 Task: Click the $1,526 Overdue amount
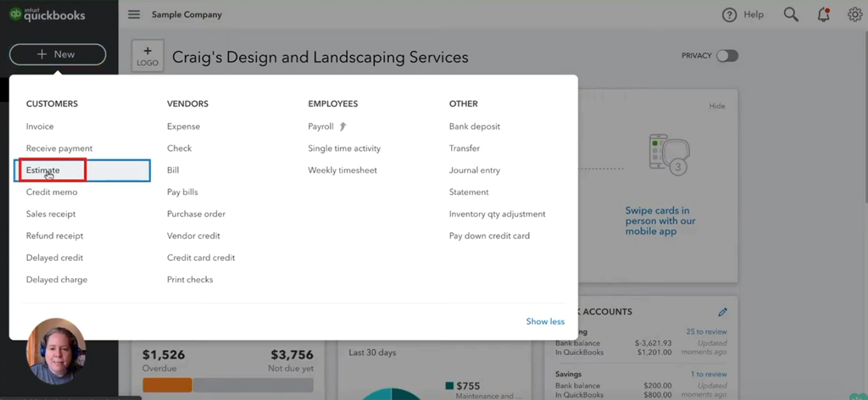(x=164, y=355)
